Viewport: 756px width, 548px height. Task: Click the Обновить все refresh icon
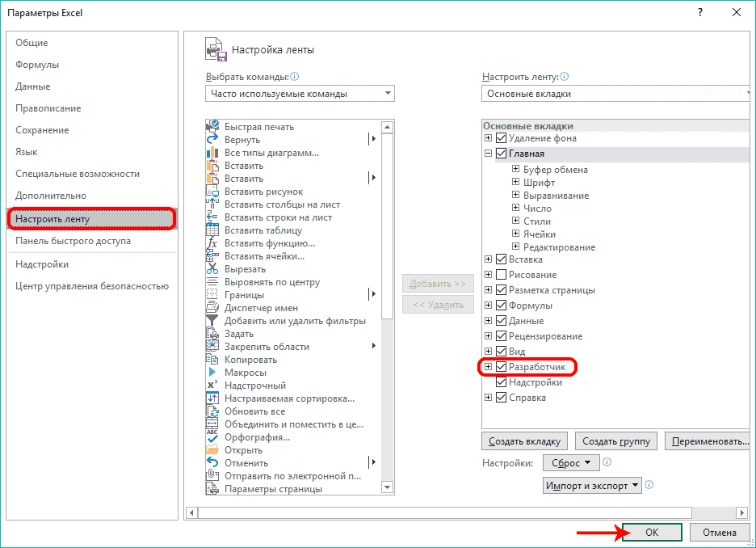tap(212, 411)
